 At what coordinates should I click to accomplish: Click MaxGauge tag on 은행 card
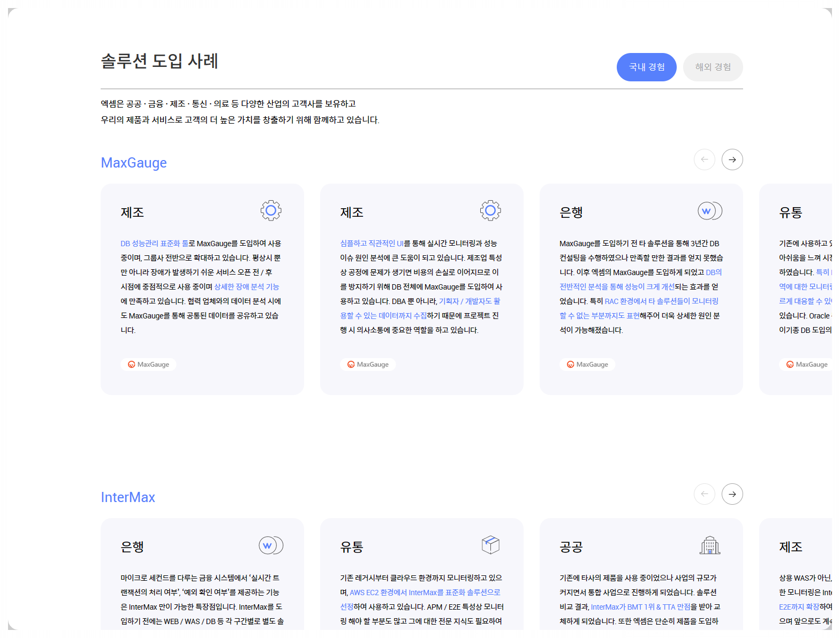[587, 364]
